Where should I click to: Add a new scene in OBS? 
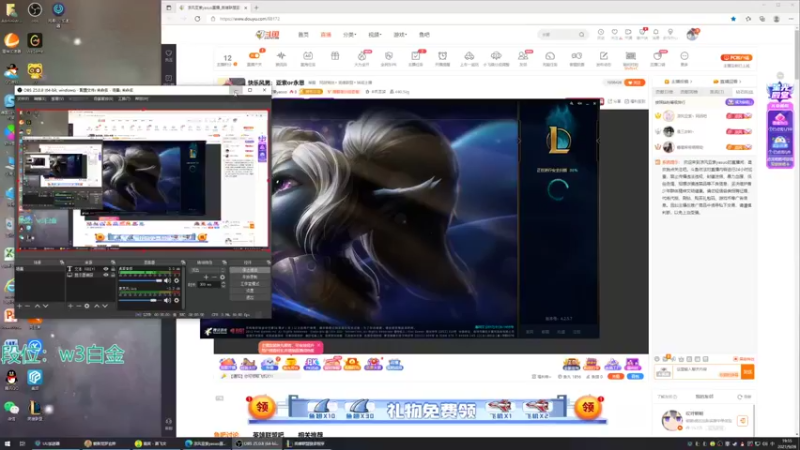coord(19,306)
